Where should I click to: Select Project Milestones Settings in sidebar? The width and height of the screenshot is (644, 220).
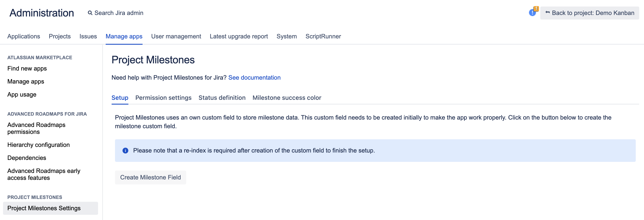(51, 208)
